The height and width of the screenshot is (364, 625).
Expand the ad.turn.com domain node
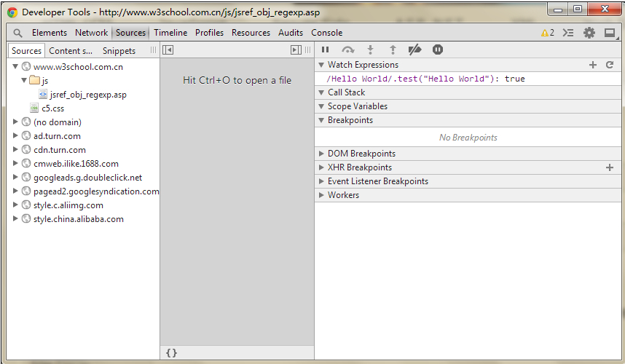(16, 136)
